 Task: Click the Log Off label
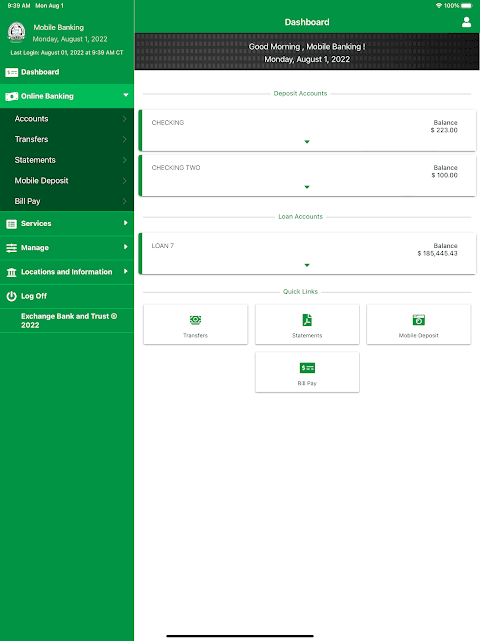pyautogui.click(x=34, y=296)
